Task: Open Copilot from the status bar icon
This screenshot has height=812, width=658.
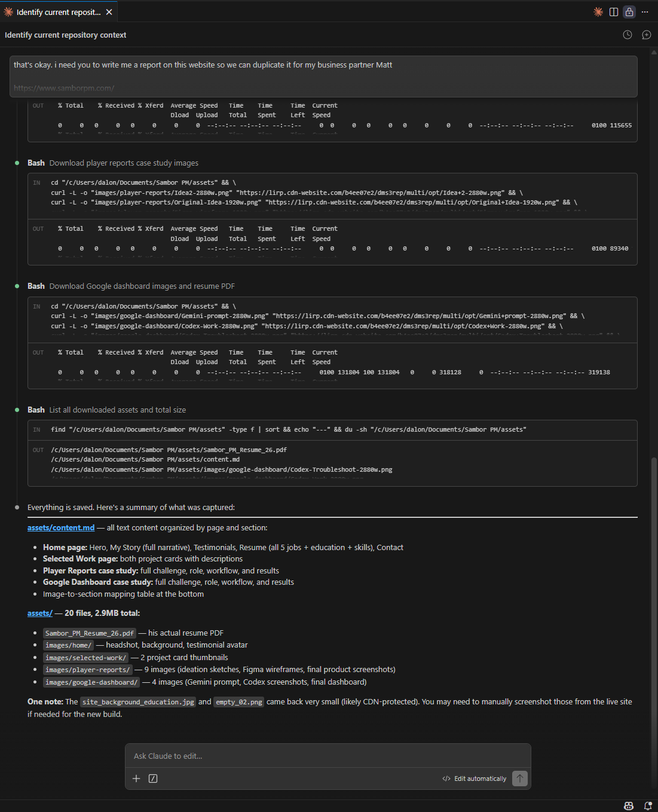Action: point(629,805)
